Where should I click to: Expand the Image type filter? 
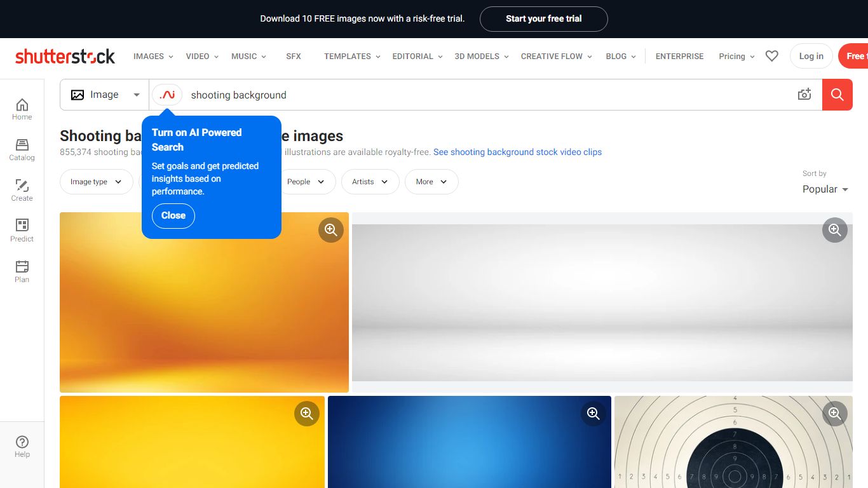click(97, 182)
